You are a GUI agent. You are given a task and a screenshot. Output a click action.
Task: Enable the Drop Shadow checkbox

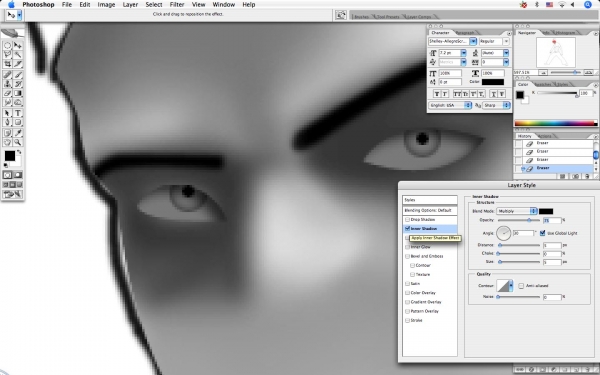pyautogui.click(x=408, y=220)
